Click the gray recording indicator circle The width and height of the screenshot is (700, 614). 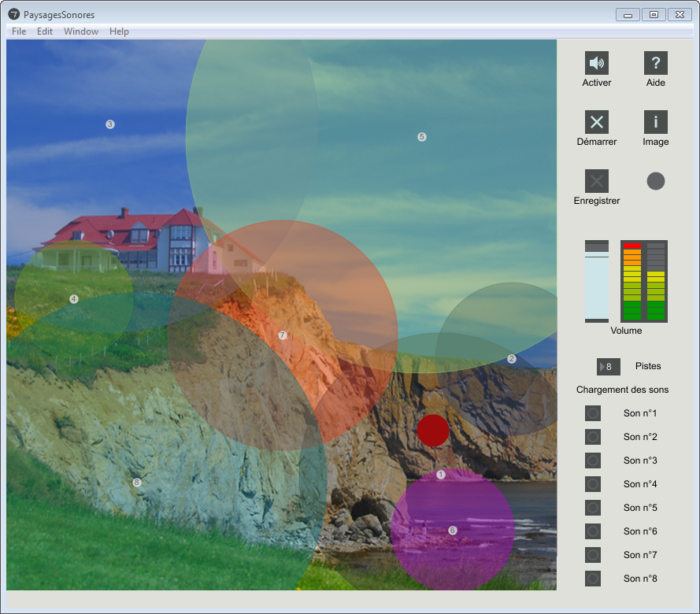click(655, 181)
